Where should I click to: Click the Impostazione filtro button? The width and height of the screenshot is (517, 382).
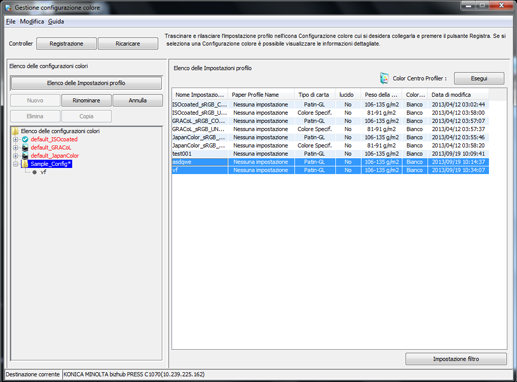456,359
